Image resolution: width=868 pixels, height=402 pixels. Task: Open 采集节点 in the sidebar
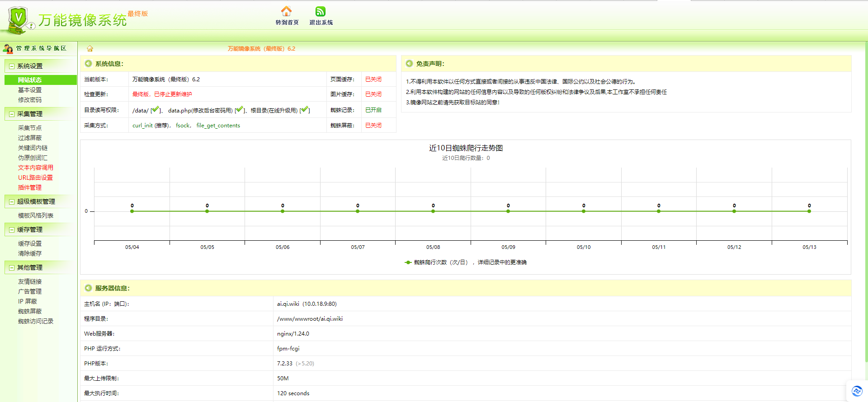pos(30,128)
